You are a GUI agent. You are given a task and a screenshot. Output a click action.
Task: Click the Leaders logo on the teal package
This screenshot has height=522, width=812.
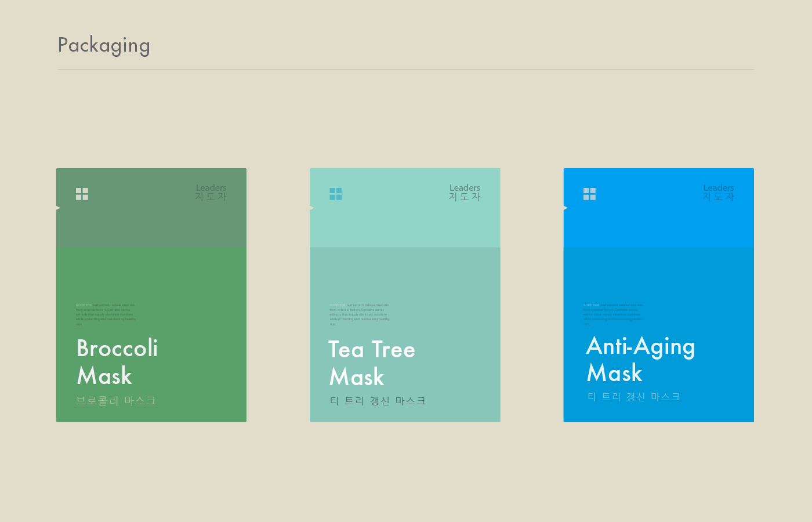[465, 192]
